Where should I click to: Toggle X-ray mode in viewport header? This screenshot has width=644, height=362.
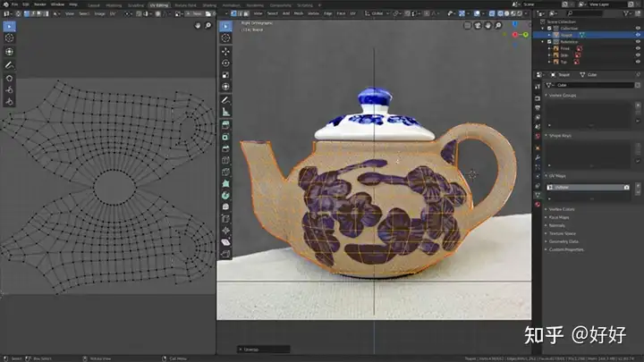tap(492, 13)
